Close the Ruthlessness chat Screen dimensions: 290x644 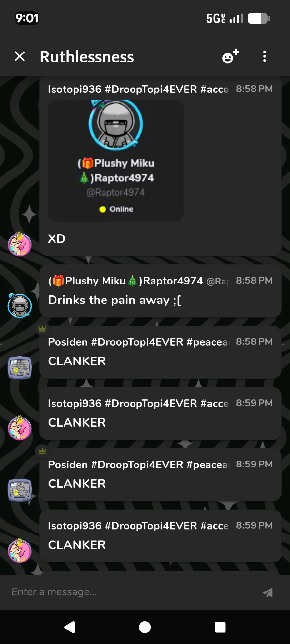tap(20, 56)
